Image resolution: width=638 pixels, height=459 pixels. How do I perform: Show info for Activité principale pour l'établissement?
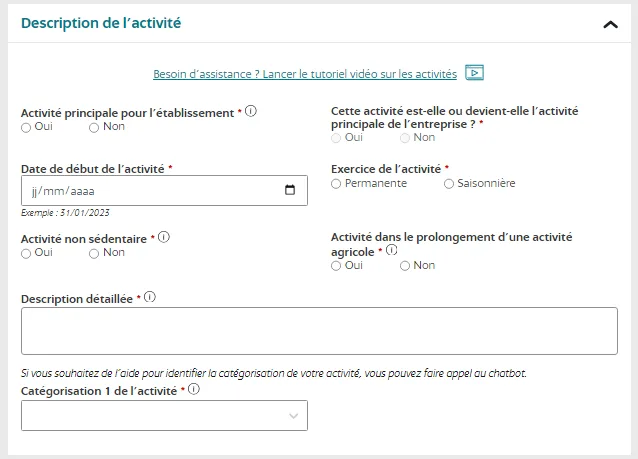pyautogui.click(x=251, y=111)
